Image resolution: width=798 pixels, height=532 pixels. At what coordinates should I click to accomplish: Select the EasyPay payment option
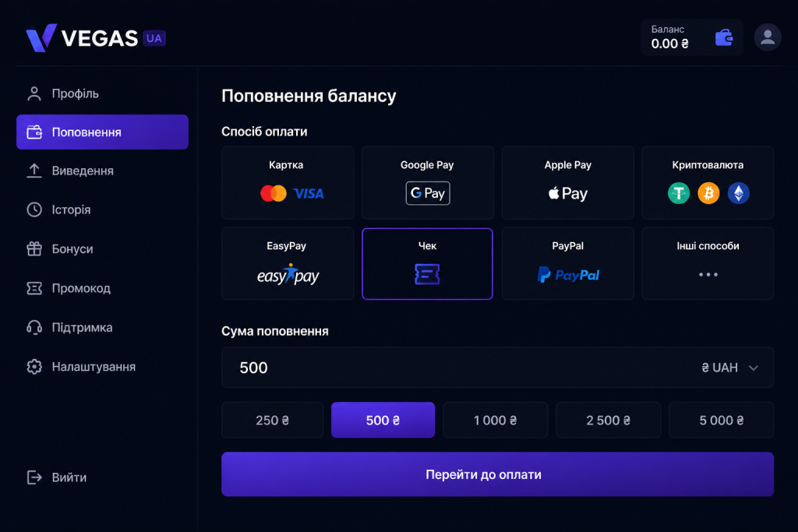[288, 263]
